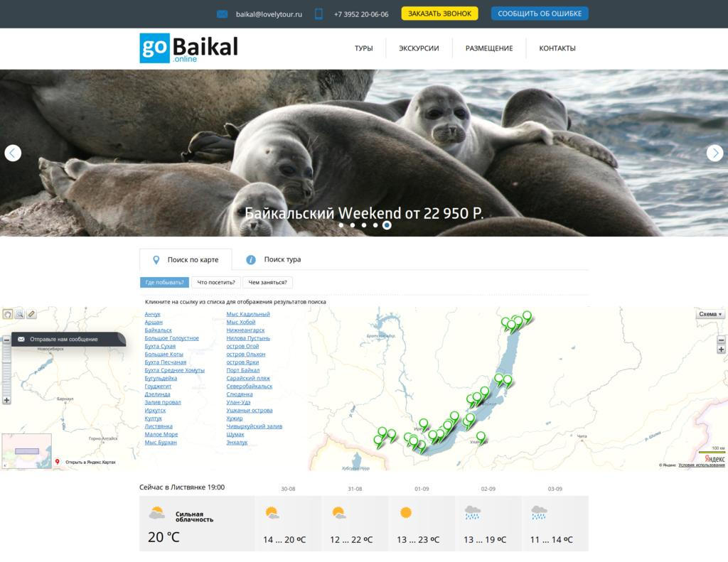Select the last carousel dot indicator
The height and width of the screenshot is (562, 728).
point(387,225)
